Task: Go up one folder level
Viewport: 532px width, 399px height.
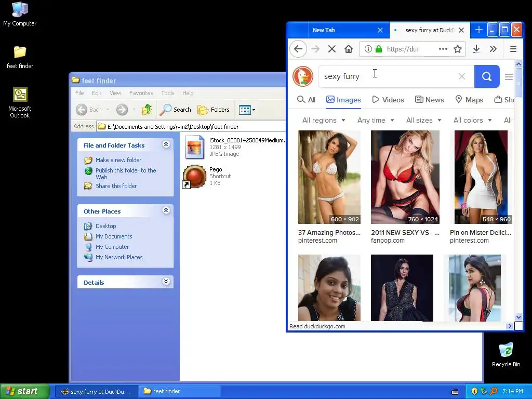Action: coord(147,110)
